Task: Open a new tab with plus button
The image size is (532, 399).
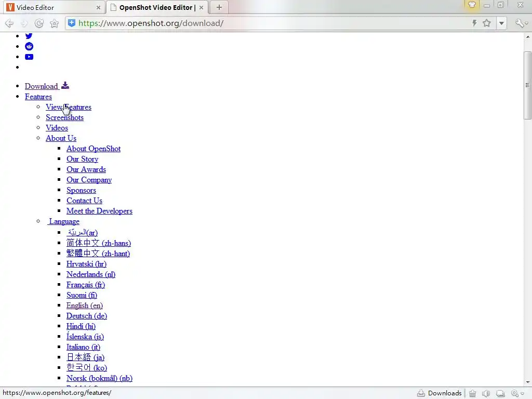Action: coord(219,7)
